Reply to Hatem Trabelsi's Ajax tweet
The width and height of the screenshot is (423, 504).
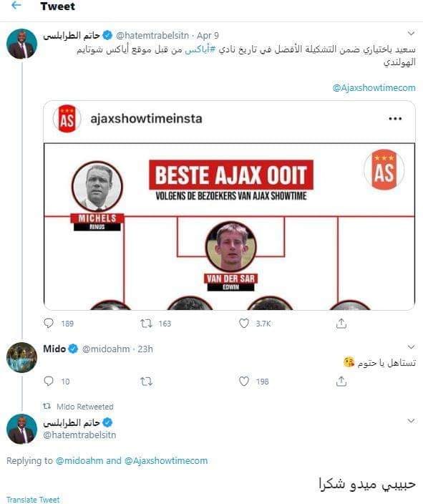point(48,323)
